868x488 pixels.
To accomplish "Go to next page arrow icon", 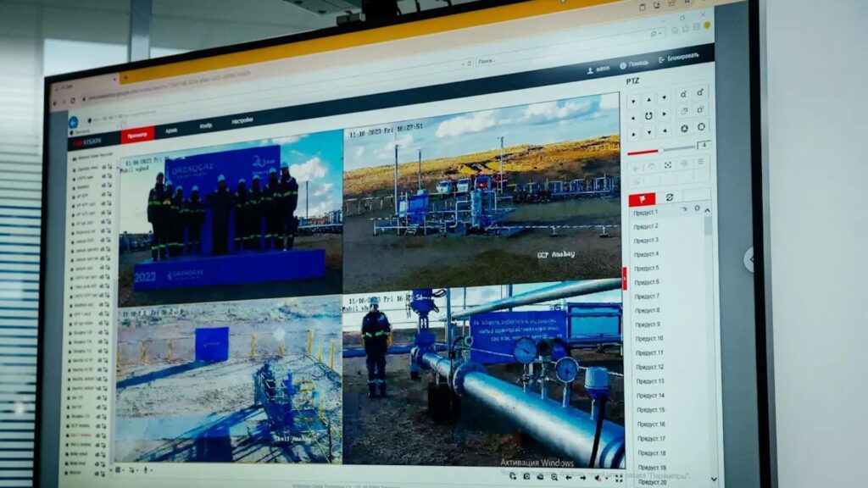I will click(x=583, y=478).
